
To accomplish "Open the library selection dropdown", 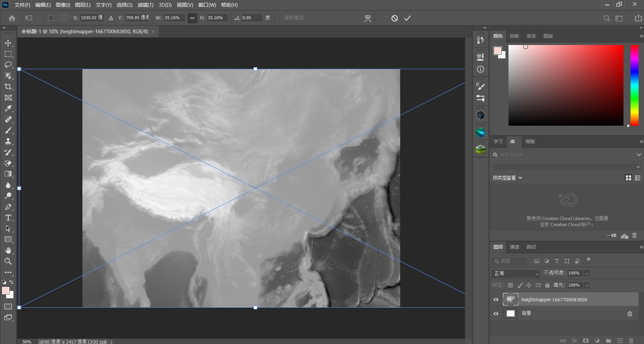I will click(x=567, y=167).
